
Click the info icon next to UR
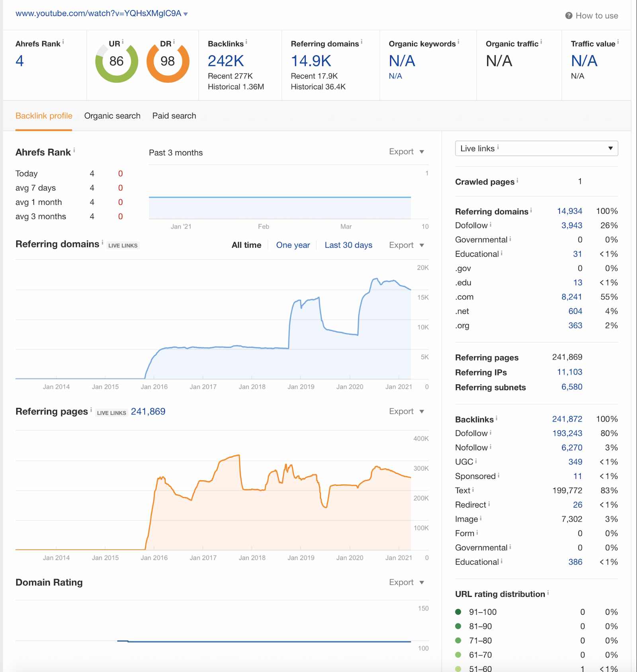(x=123, y=42)
